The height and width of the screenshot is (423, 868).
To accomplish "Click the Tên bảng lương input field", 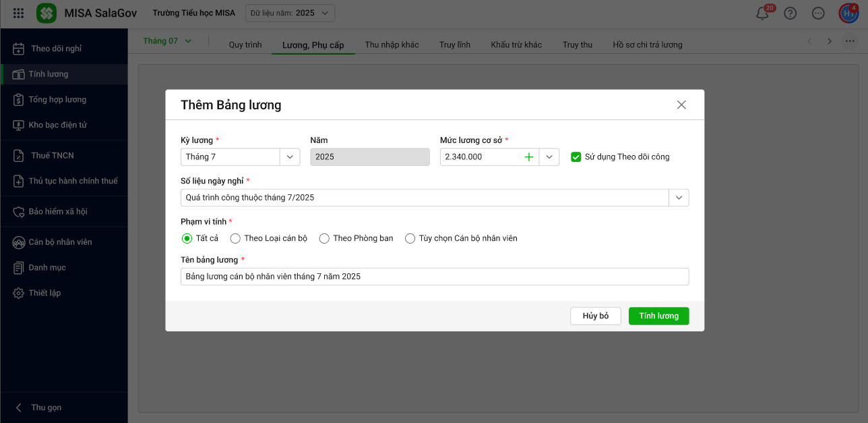I will (x=435, y=277).
